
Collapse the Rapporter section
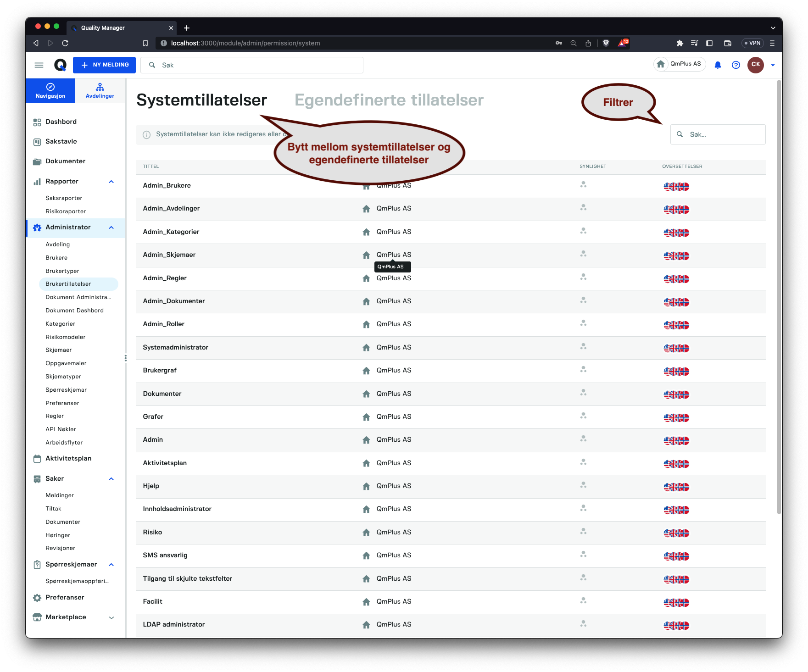coord(111,182)
